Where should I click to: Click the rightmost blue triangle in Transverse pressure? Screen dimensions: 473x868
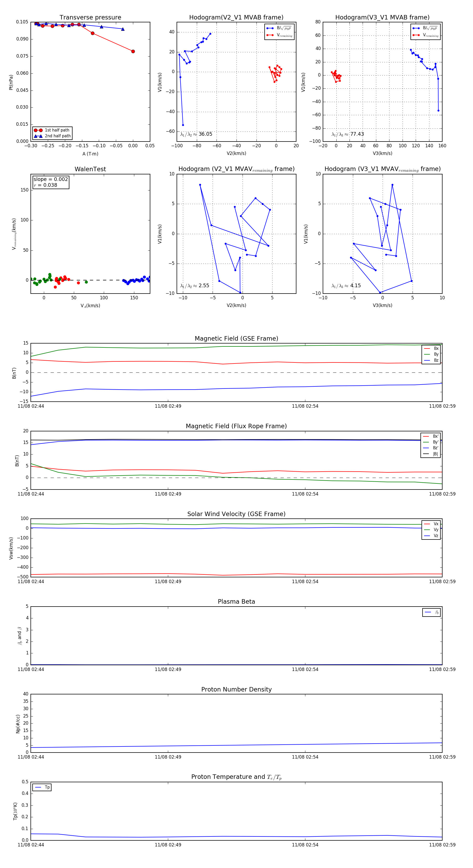122,29
